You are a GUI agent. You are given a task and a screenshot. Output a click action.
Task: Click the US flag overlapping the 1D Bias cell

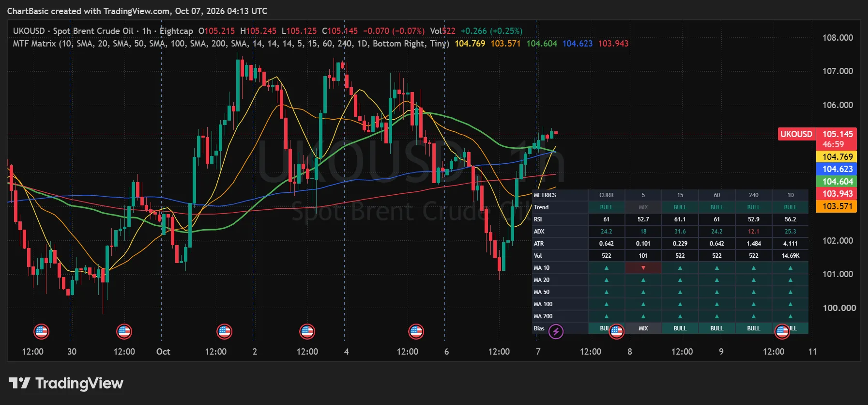pyautogui.click(x=782, y=332)
